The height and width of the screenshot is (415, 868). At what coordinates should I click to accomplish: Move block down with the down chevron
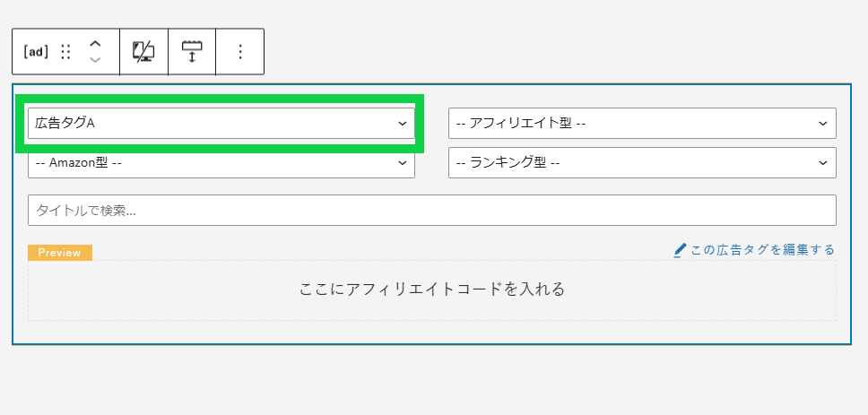pyautogui.click(x=95, y=60)
